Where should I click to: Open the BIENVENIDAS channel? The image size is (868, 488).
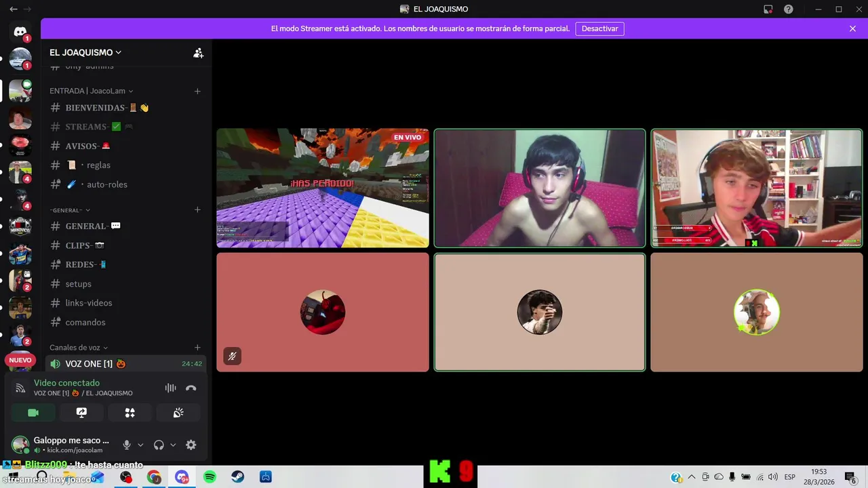pos(125,108)
